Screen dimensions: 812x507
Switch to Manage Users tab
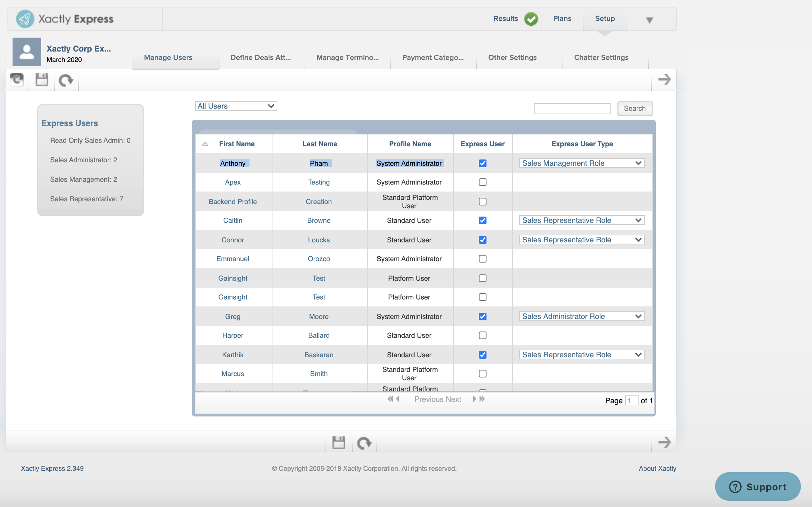click(x=168, y=57)
